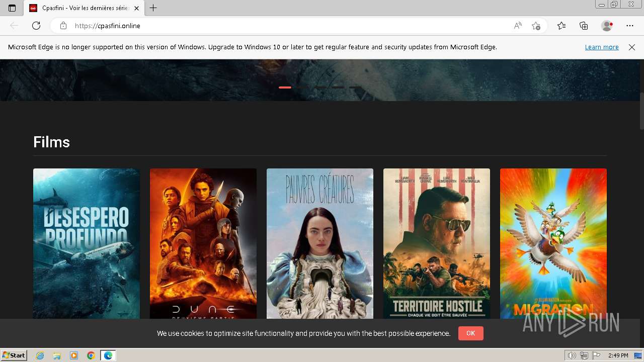
Task: Open Edge Settings and more menu
Action: tap(630, 26)
